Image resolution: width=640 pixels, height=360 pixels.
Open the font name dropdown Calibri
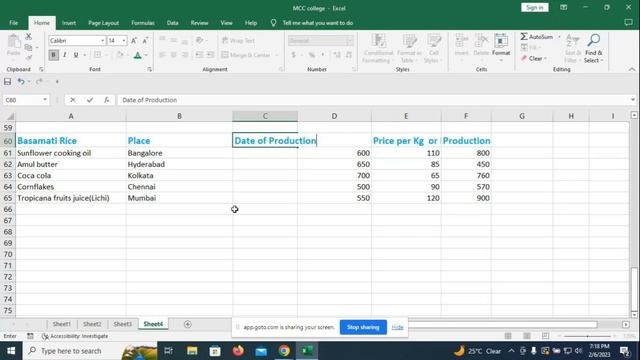click(102, 41)
